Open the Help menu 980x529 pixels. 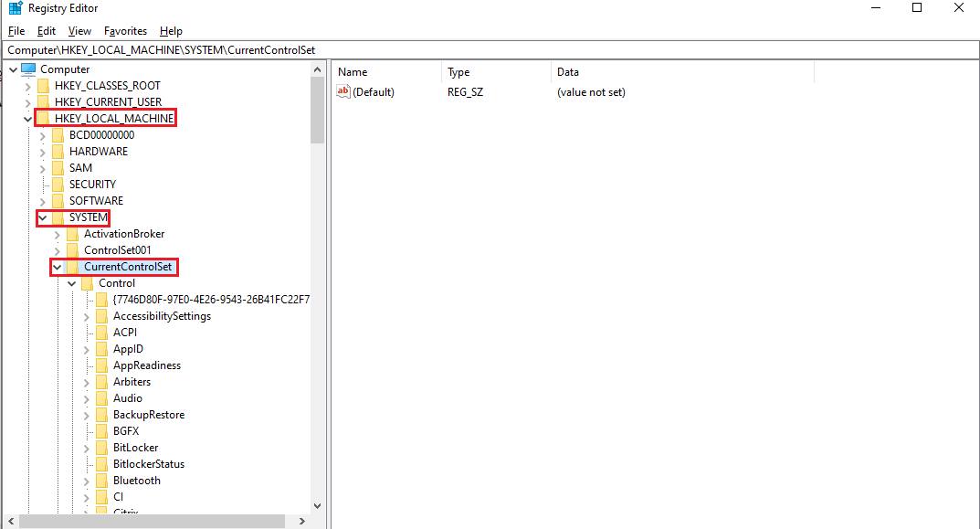(171, 31)
